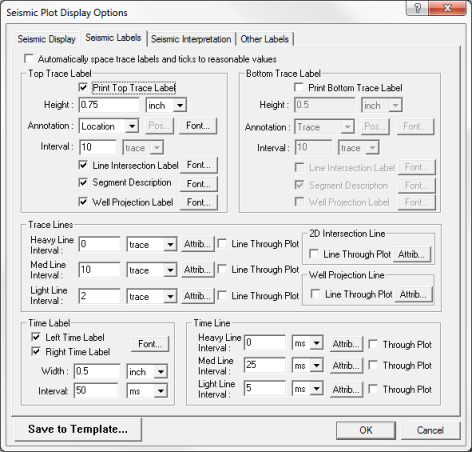Viewport: 472px width, 452px height.
Task: Switch to the Seismic Display tab
Action: [x=46, y=39]
